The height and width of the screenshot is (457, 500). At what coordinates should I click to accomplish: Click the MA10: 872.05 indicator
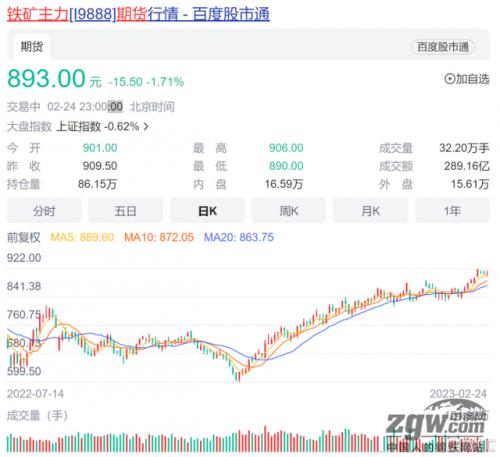tap(159, 237)
